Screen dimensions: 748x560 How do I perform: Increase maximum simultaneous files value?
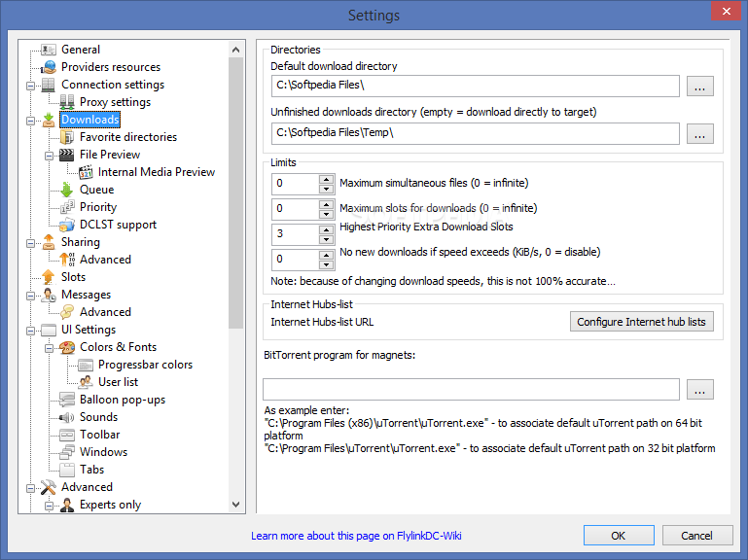pos(326,179)
